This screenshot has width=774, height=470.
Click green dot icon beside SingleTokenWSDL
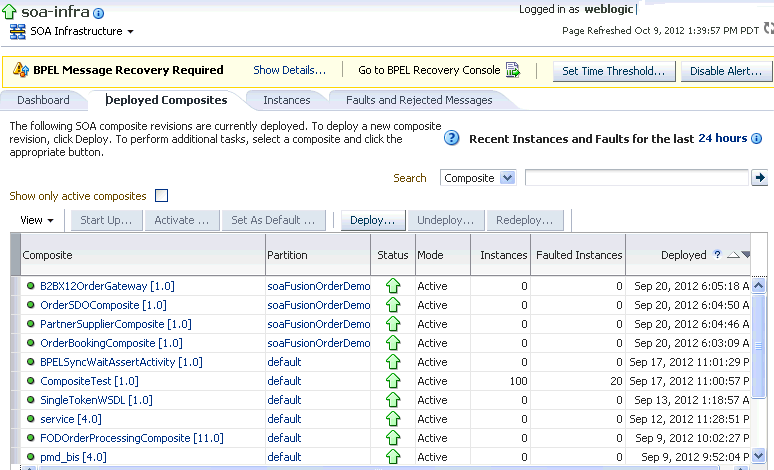[x=31, y=399]
